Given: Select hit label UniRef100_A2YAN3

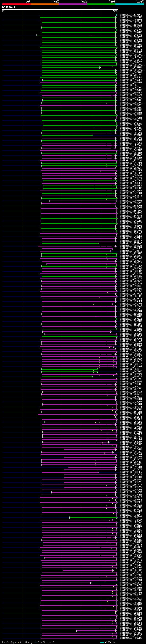Looking at the screenshot, I should [x=131, y=254].
